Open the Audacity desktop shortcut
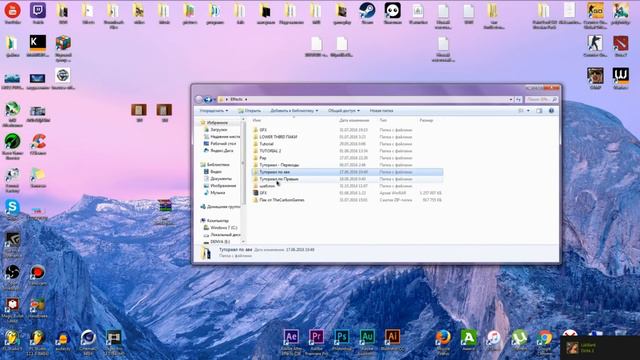The height and width of the screenshot is (360, 640). coord(63,339)
